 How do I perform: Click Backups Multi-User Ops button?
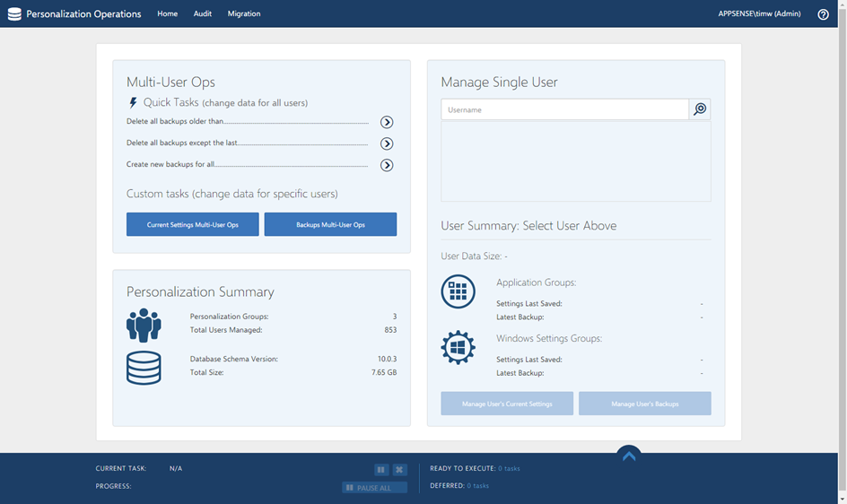pyautogui.click(x=330, y=224)
